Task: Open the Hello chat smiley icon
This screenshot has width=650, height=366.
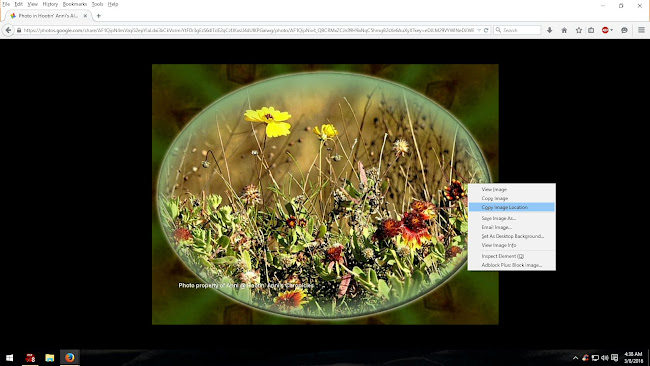Action: point(624,30)
